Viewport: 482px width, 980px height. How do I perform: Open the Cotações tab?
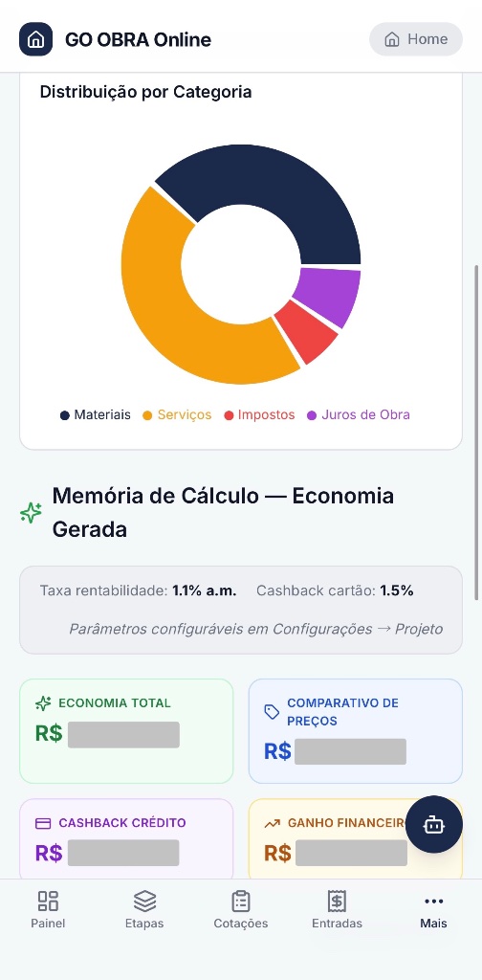click(241, 910)
